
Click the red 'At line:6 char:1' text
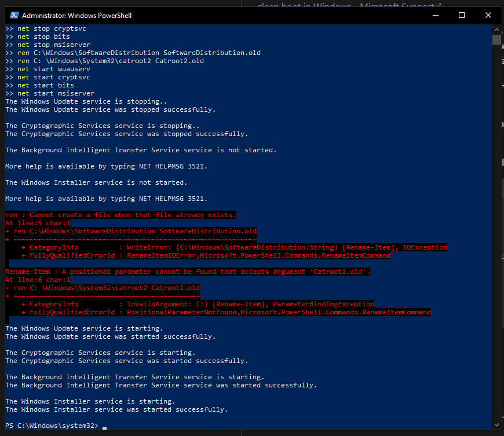coord(38,280)
